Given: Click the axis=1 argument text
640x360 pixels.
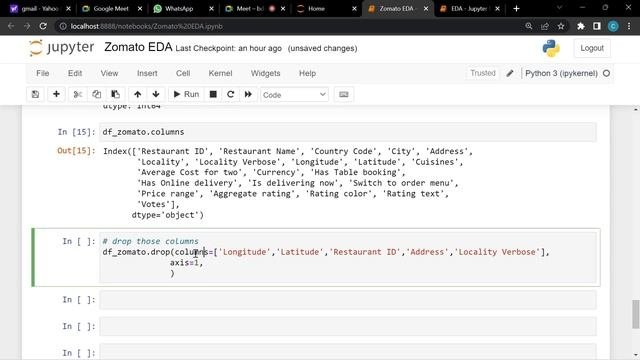Looking at the screenshot, I should click(x=184, y=262).
